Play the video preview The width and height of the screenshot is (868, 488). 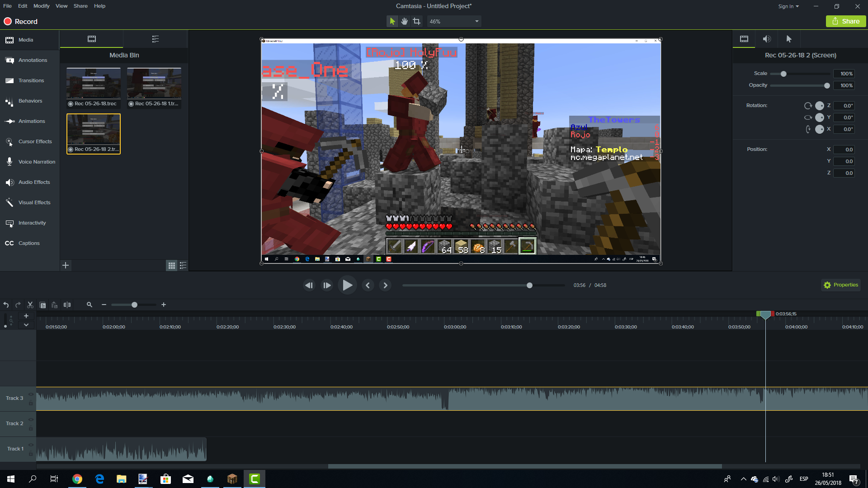click(347, 285)
